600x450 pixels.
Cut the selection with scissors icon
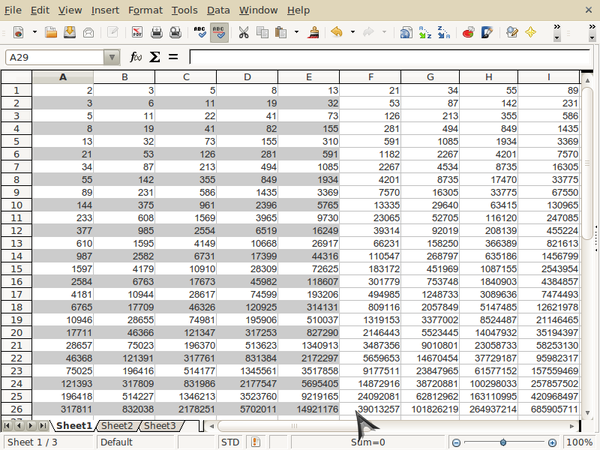click(243, 33)
